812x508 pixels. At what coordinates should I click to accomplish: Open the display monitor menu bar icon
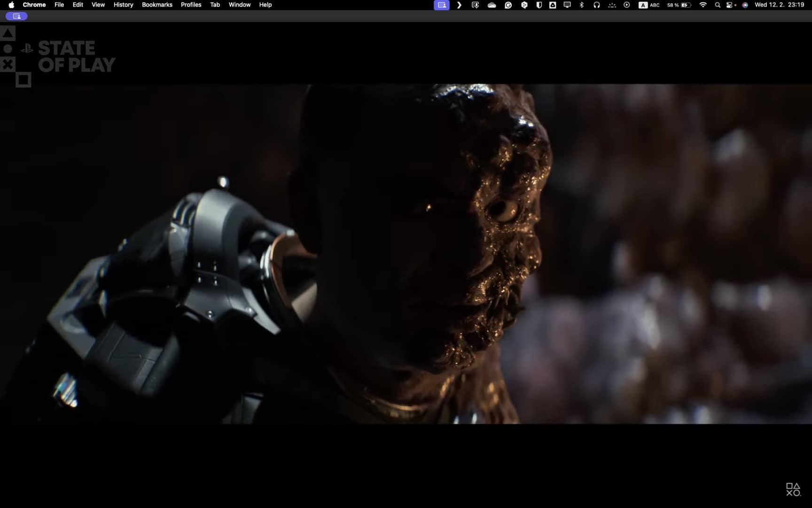[567, 5]
